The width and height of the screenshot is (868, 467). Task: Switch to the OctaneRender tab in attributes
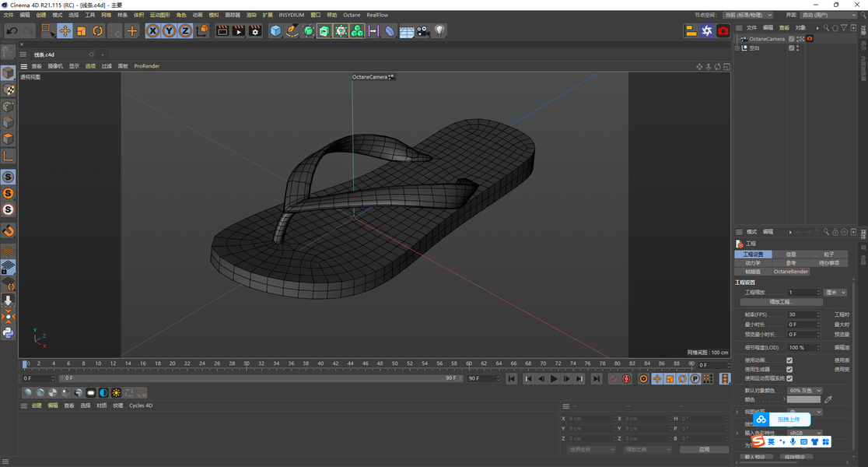(x=790, y=272)
